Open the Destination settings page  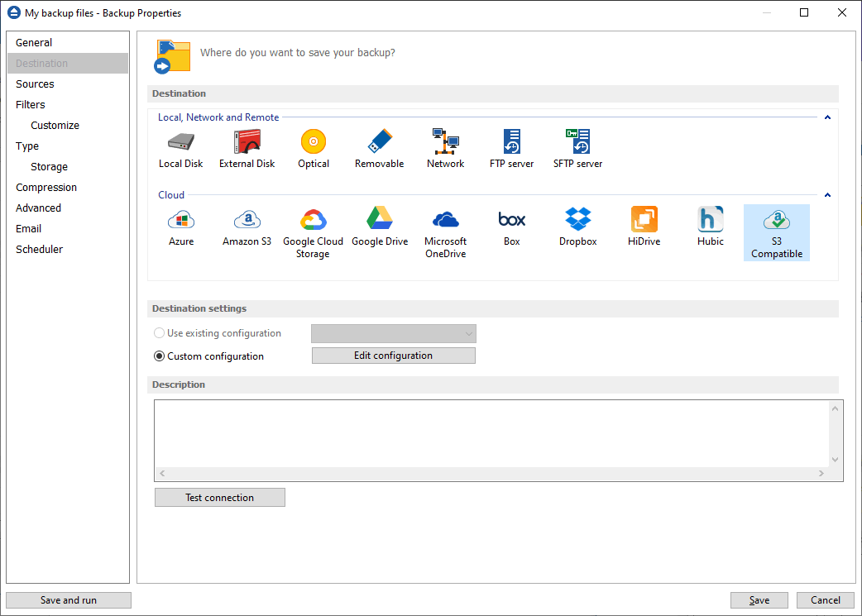68,63
